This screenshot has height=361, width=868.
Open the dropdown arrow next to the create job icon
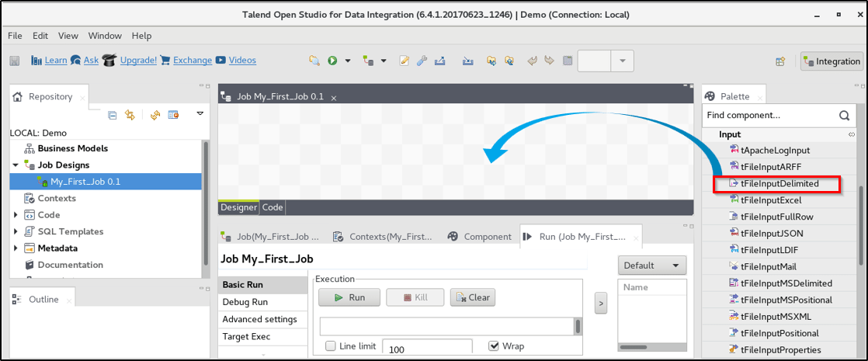click(x=383, y=61)
